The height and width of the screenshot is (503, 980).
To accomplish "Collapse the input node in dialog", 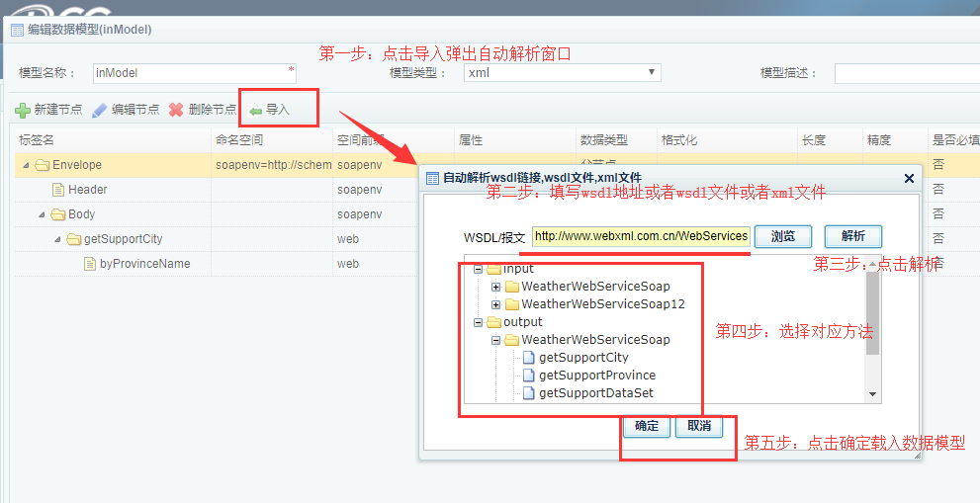I will coord(478,270).
